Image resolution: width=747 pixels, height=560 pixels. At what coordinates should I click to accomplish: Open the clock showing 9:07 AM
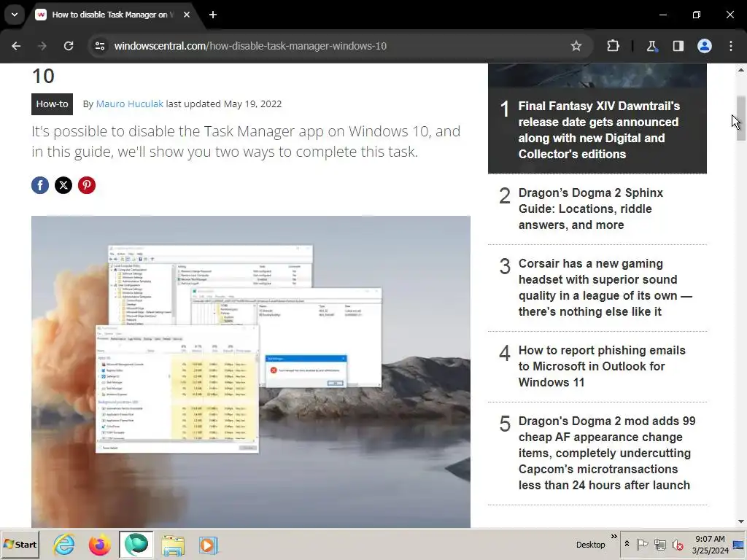tap(710, 544)
